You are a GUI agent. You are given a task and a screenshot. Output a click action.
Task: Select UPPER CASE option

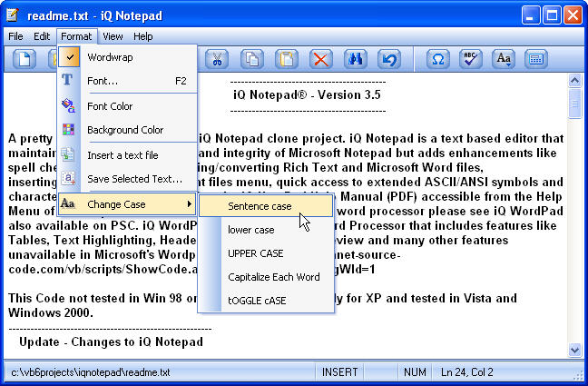pyautogui.click(x=255, y=252)
